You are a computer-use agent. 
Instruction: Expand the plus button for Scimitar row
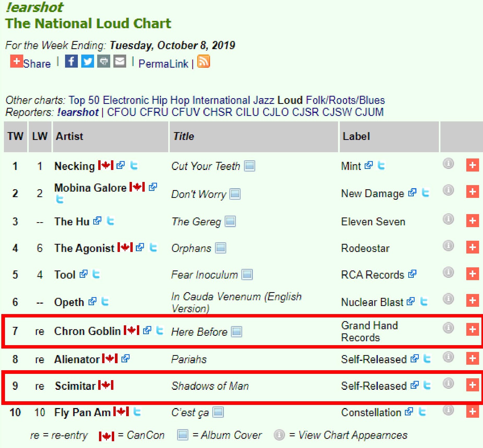click(x=472, y=385)
